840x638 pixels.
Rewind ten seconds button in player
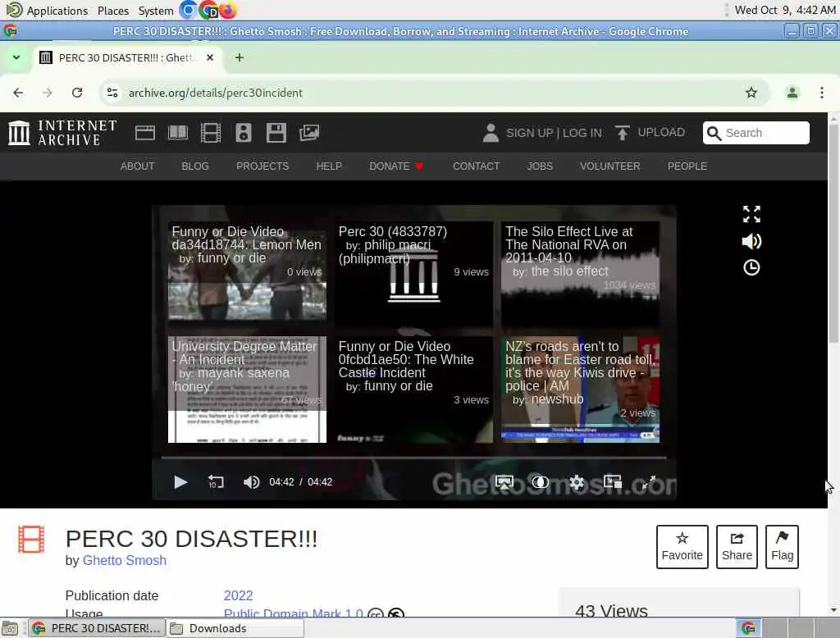[x=216, y=482]
